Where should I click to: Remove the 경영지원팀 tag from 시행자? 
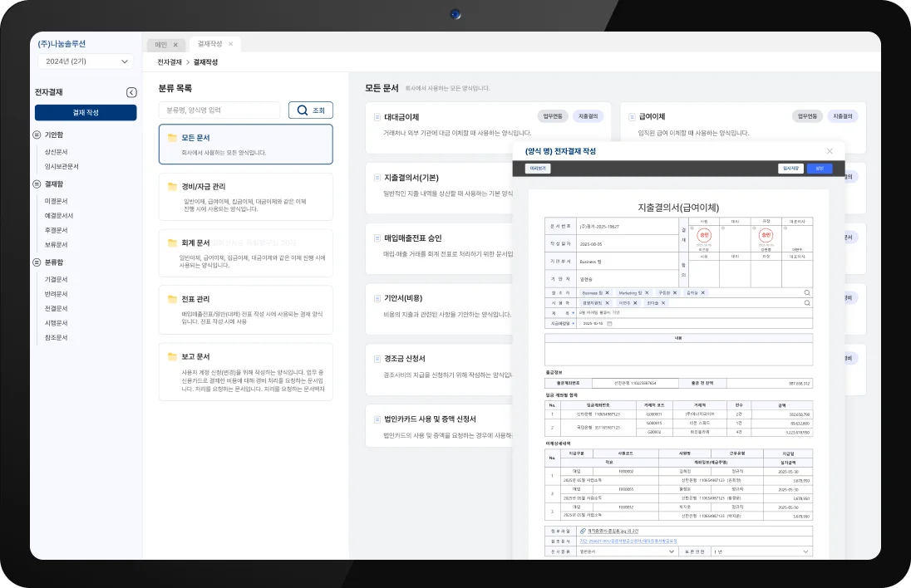point(607,303)
